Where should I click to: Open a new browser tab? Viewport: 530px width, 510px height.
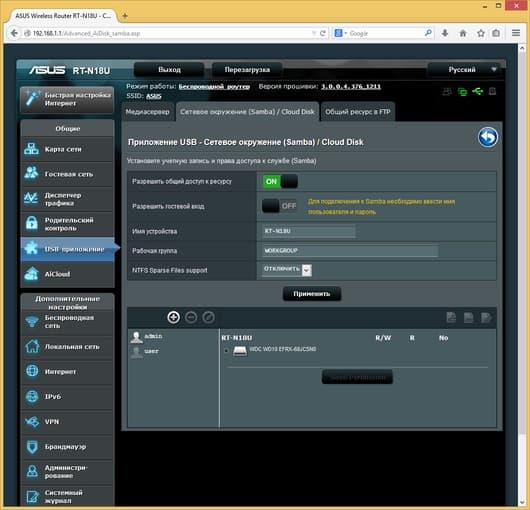pos(125,16)
